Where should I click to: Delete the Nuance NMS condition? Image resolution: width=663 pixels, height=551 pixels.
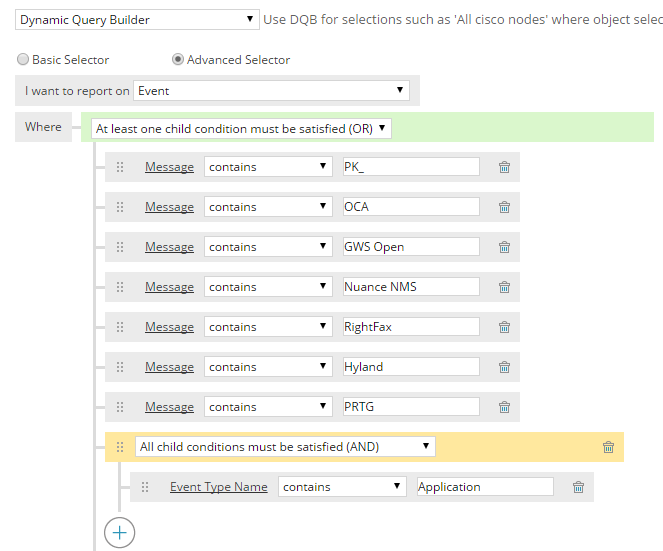[504, 287]
